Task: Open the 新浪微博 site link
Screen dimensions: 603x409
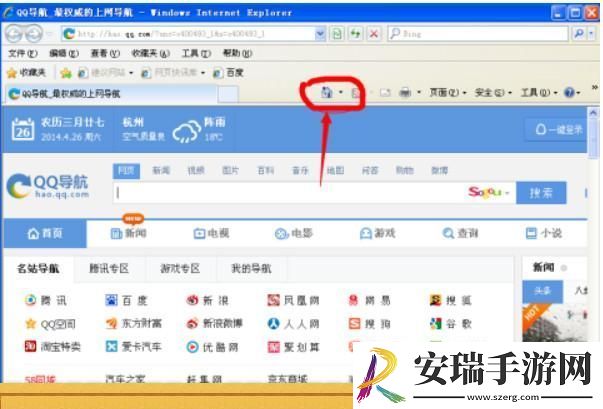Action: click(x=215, y=324)
